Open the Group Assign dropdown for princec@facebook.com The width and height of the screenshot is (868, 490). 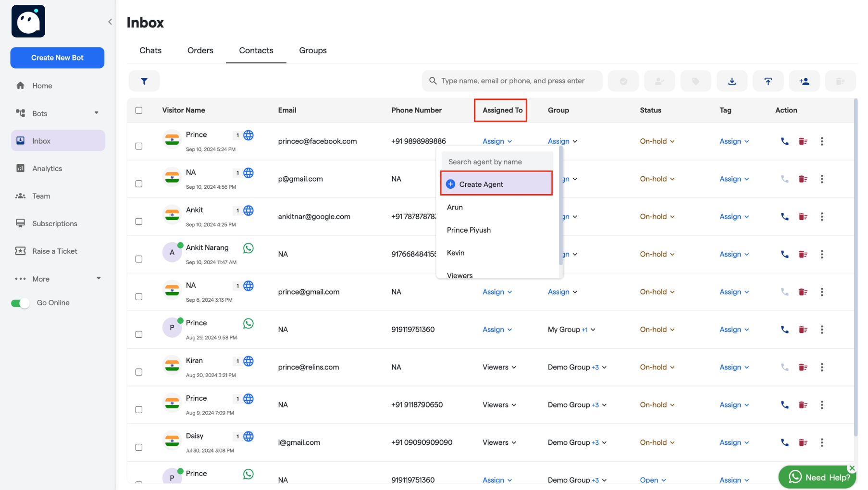pyautogui.click(x=562, y=141)
